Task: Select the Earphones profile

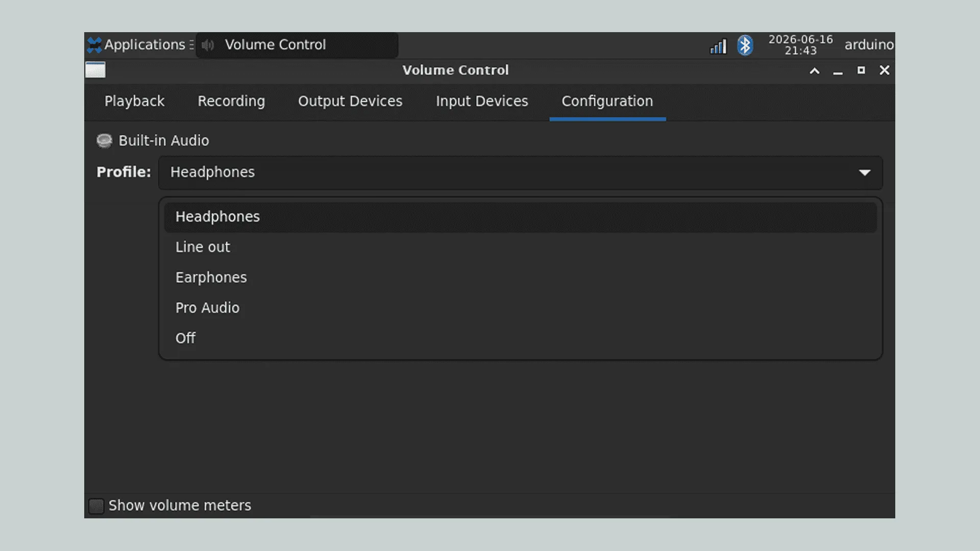Action: point(520,278)
